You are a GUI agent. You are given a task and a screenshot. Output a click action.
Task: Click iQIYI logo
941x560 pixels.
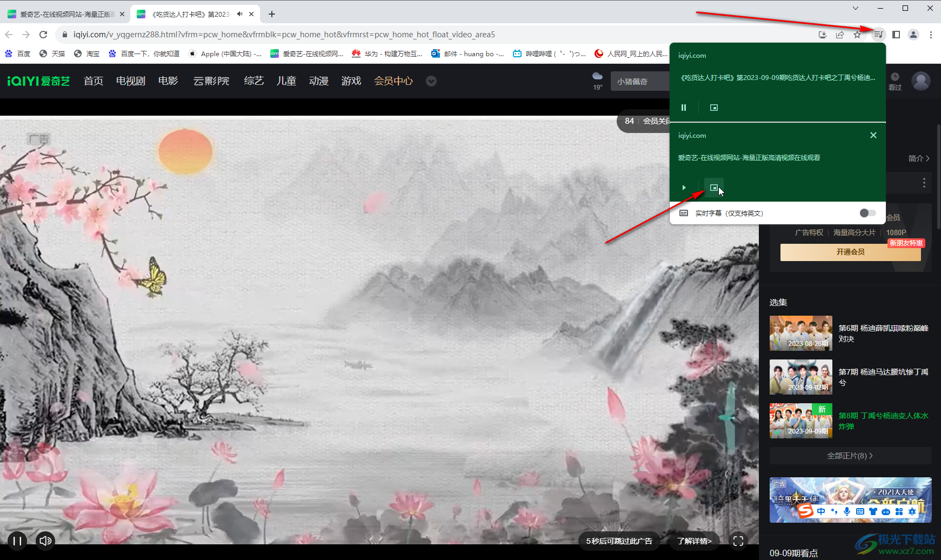(x=38, y=81)
